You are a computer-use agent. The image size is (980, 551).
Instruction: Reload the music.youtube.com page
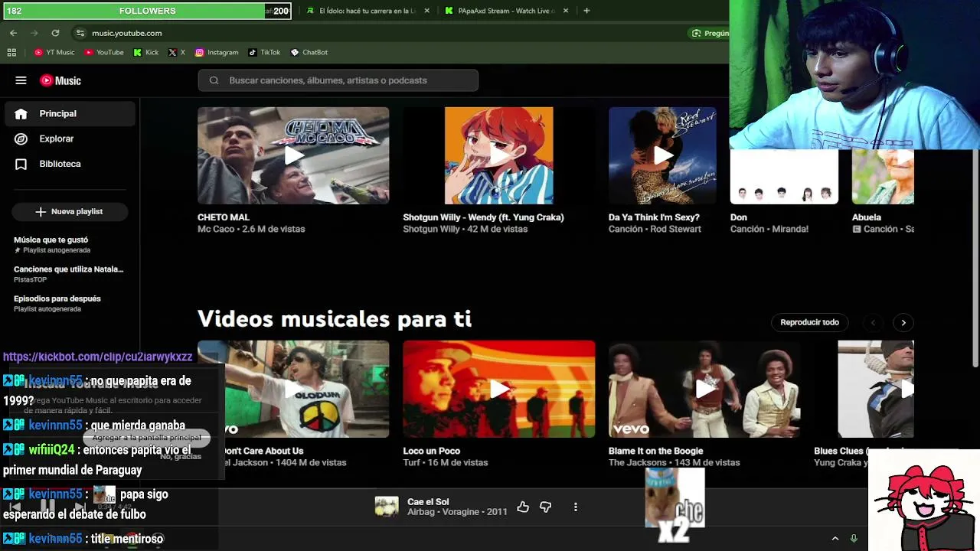55,33
